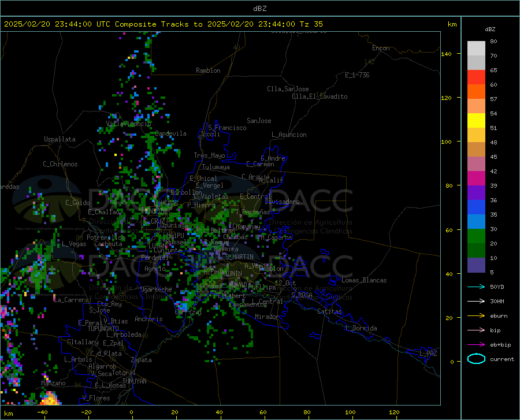Click the 'Encon' map label
520x420 pixels.
click(381, 48)
